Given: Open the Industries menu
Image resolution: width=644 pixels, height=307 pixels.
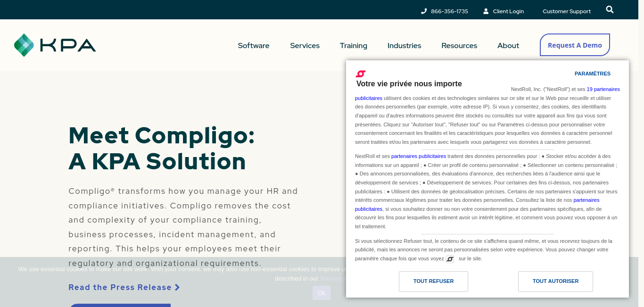Looking at the screenshot, I should 405,46.
